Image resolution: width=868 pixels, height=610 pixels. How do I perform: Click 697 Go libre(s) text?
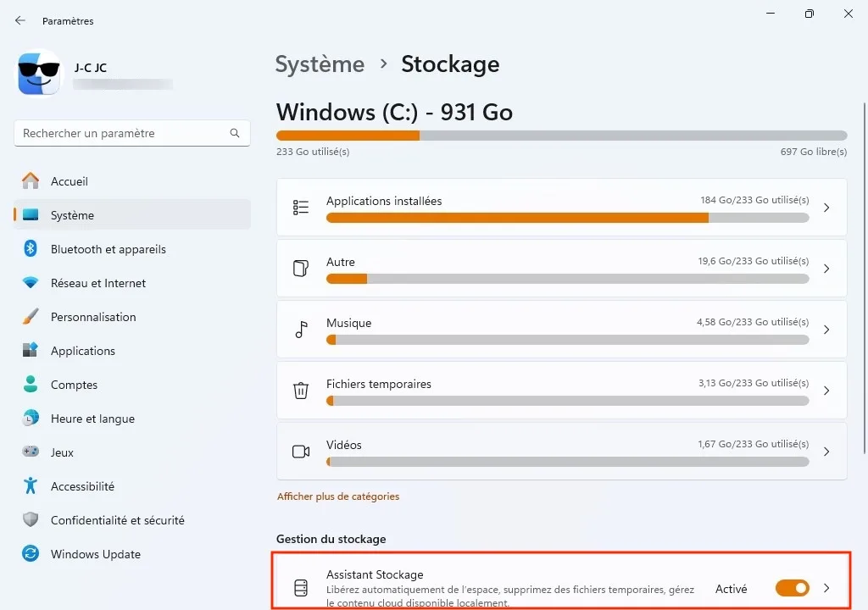[813, 152]
